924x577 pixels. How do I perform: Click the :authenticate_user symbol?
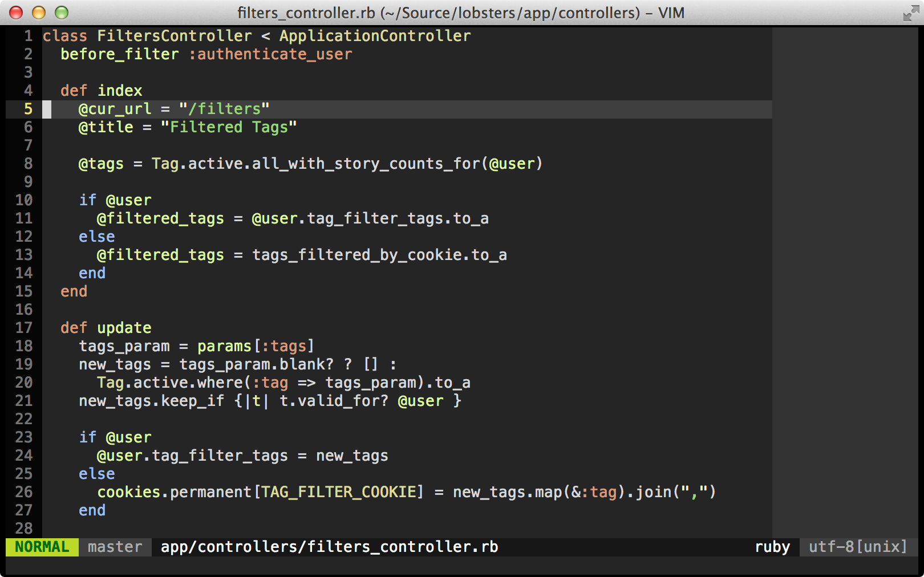point(270,54)
